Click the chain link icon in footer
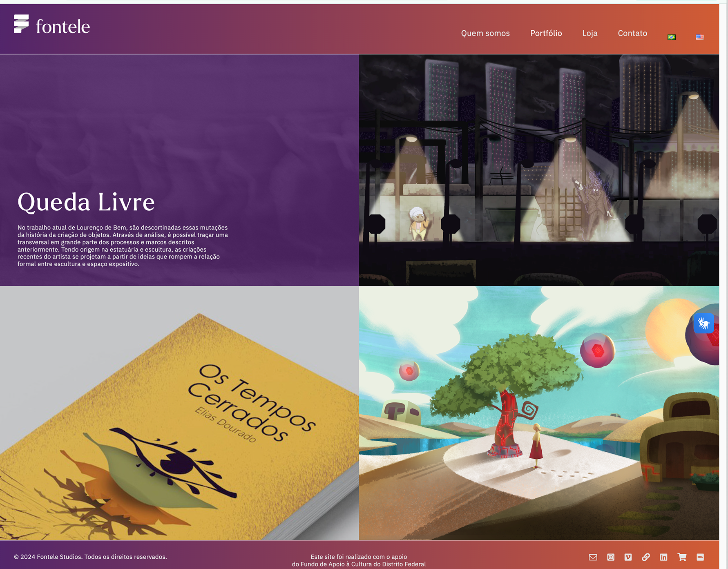 [646, 557]
